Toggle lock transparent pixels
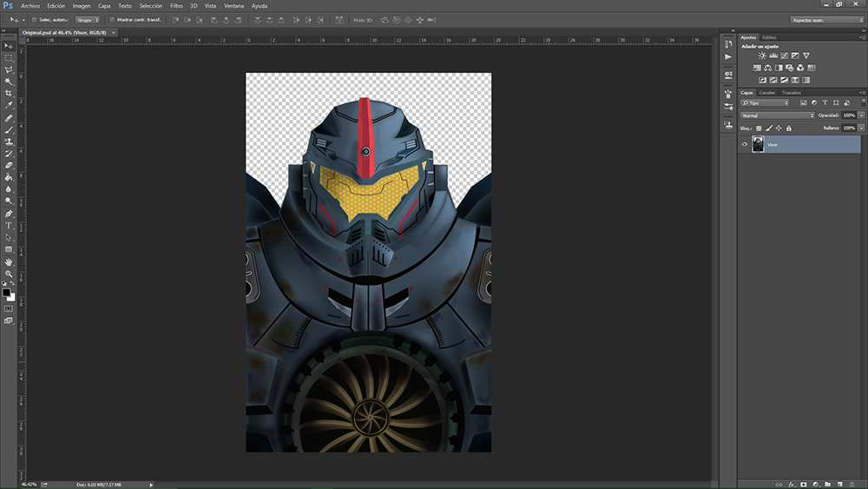 [x=759, y=129]
